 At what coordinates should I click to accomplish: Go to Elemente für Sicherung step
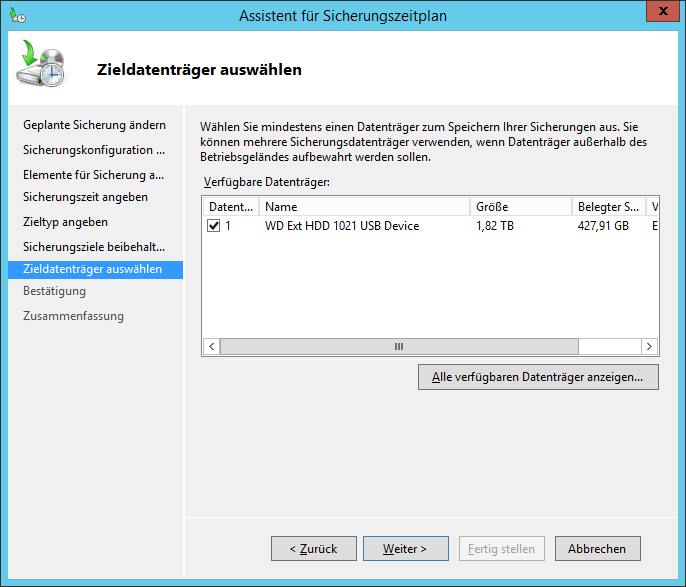click(x=94, y=175)
